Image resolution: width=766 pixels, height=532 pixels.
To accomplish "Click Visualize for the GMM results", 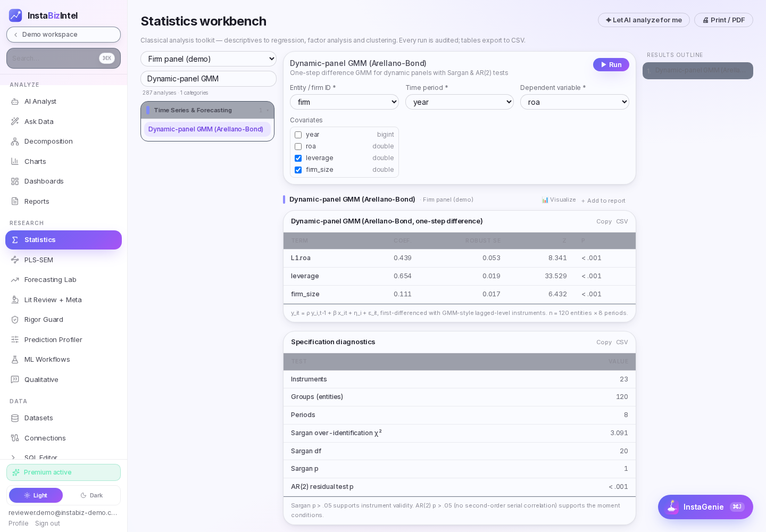I will click(x=559, y=200).
